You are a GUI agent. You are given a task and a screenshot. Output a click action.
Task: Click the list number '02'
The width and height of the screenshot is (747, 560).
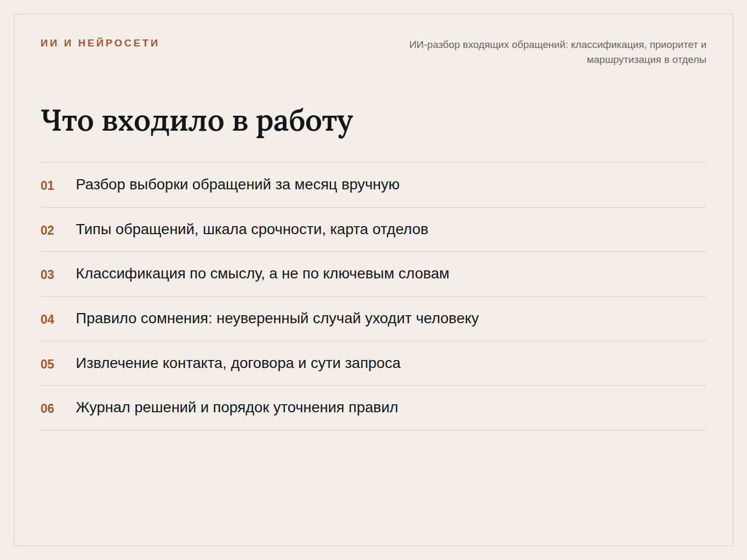(x=47, y=230)
